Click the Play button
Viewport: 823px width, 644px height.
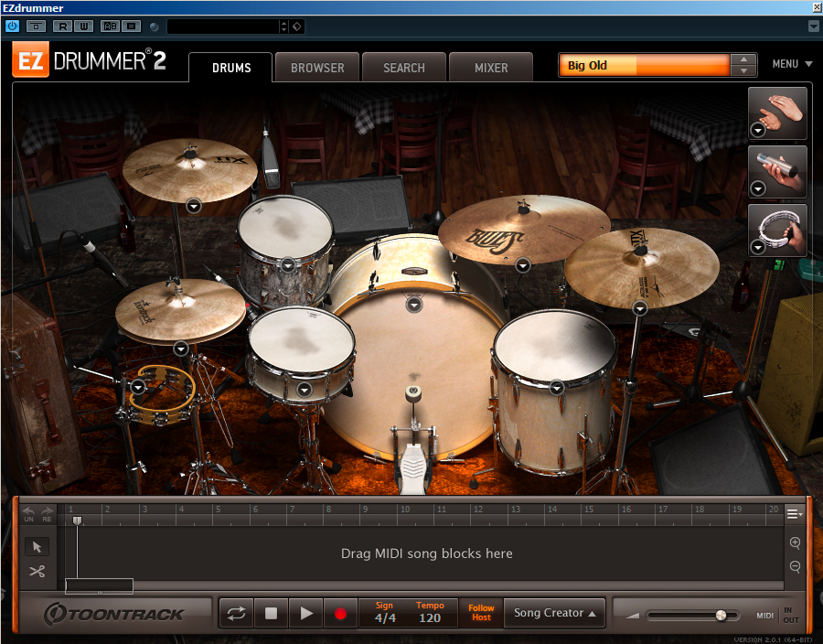(306, 613)
